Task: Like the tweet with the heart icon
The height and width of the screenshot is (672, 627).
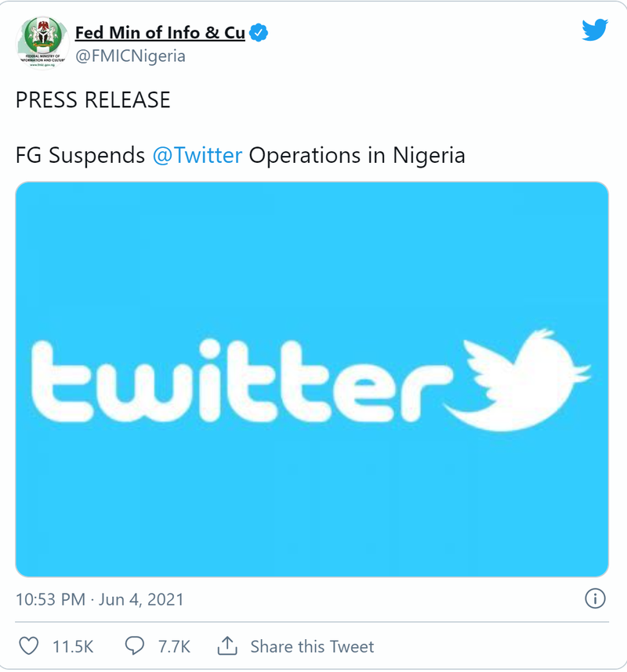Action: [x=28, y=646]
